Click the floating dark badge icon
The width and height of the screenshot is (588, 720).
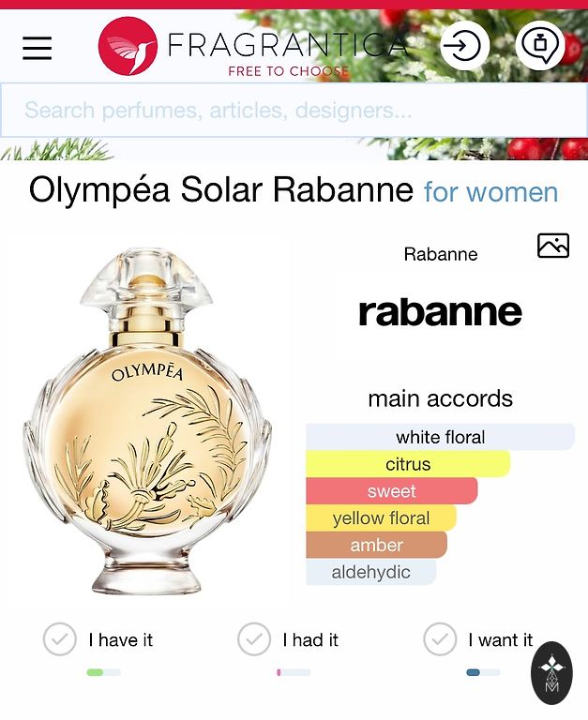click(551, 673)
